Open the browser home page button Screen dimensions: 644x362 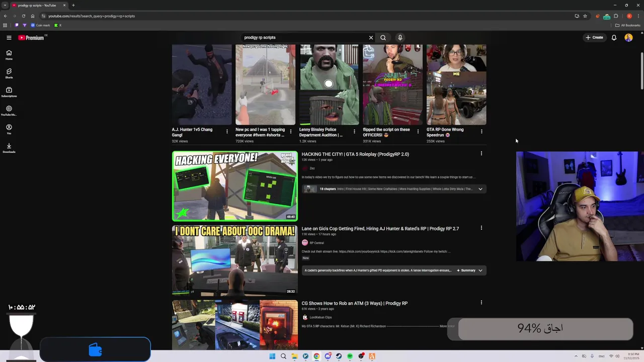33,16
